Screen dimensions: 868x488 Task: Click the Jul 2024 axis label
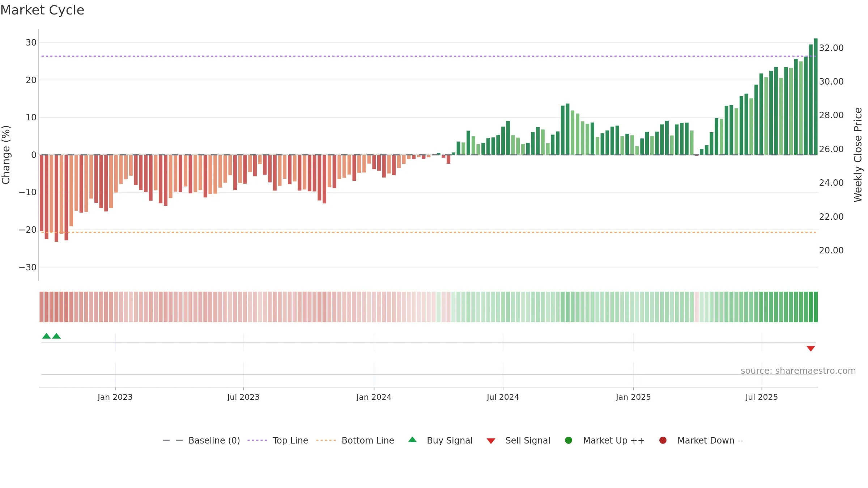[503, 397]
